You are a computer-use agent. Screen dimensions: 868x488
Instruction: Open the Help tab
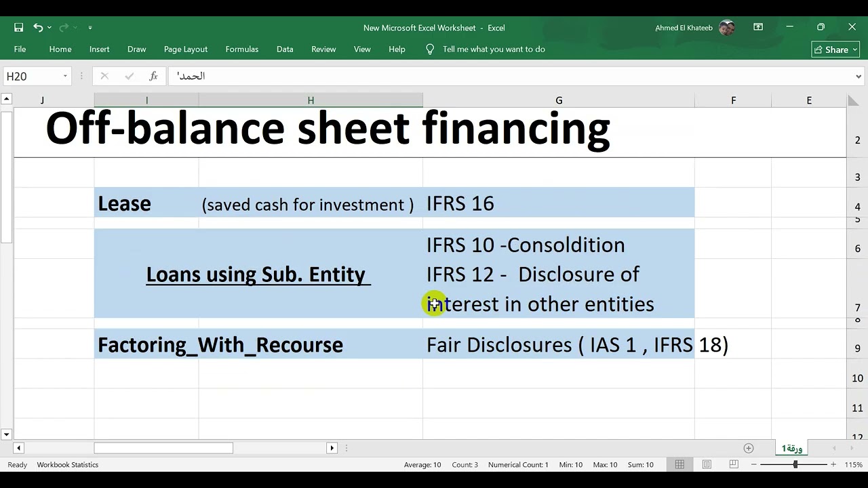397,49
